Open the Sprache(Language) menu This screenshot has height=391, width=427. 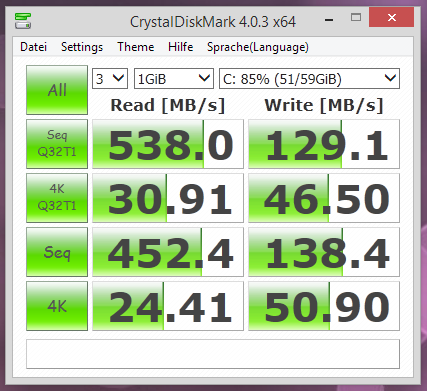click(258, 47)
